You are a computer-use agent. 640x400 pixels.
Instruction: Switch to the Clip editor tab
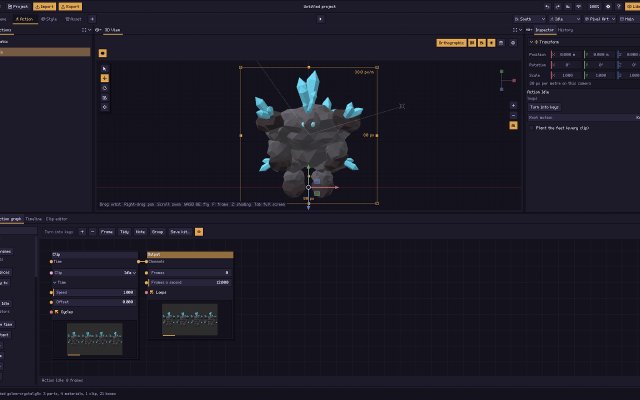pyautogui.click(x=56, y=219)
